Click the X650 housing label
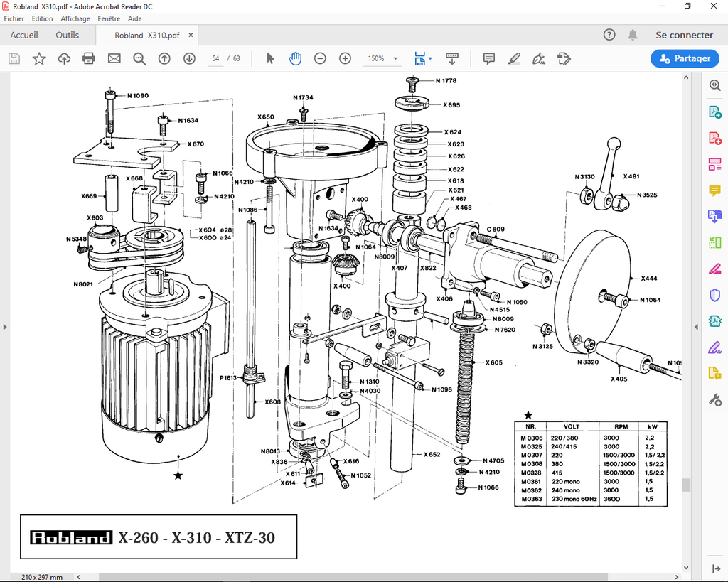This screenshot has width=728, height=582. (266, 117)
